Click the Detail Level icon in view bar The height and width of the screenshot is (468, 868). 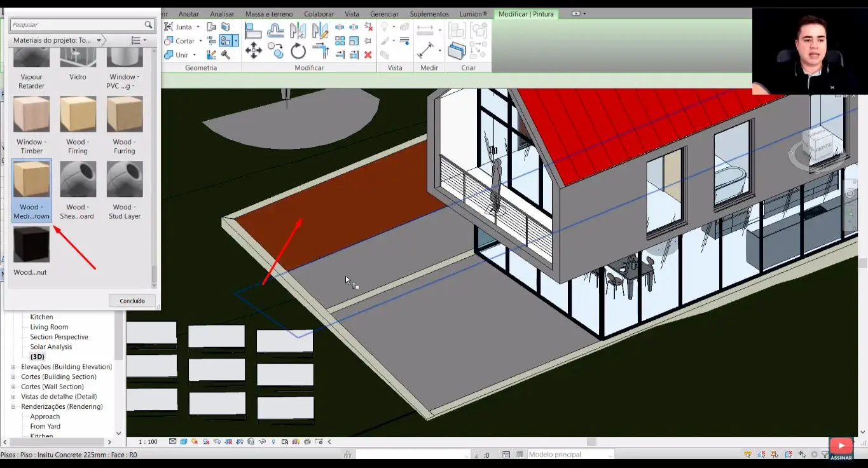tap(173, 442)
